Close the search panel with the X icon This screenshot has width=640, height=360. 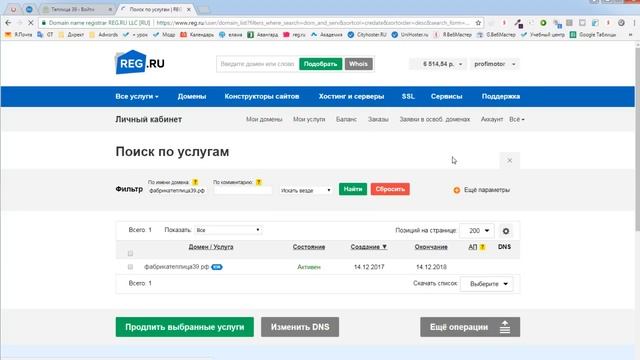click(x=509, y=160)
